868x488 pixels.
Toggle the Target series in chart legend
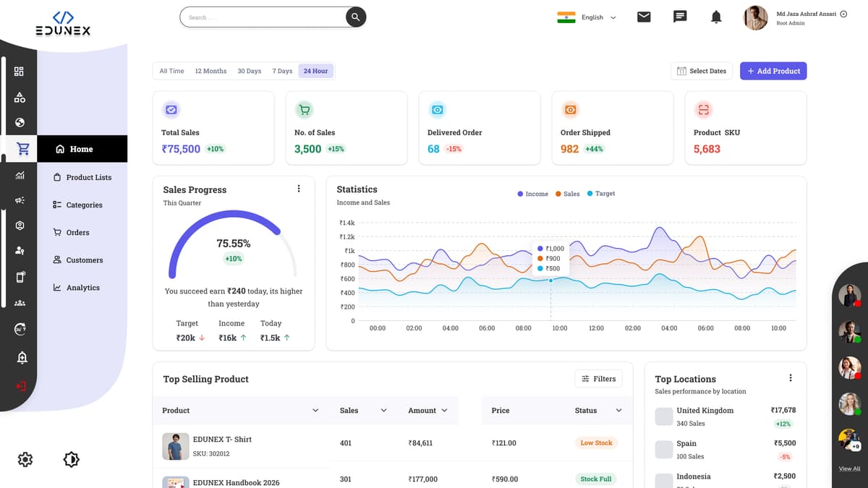(x=601, y=194)
